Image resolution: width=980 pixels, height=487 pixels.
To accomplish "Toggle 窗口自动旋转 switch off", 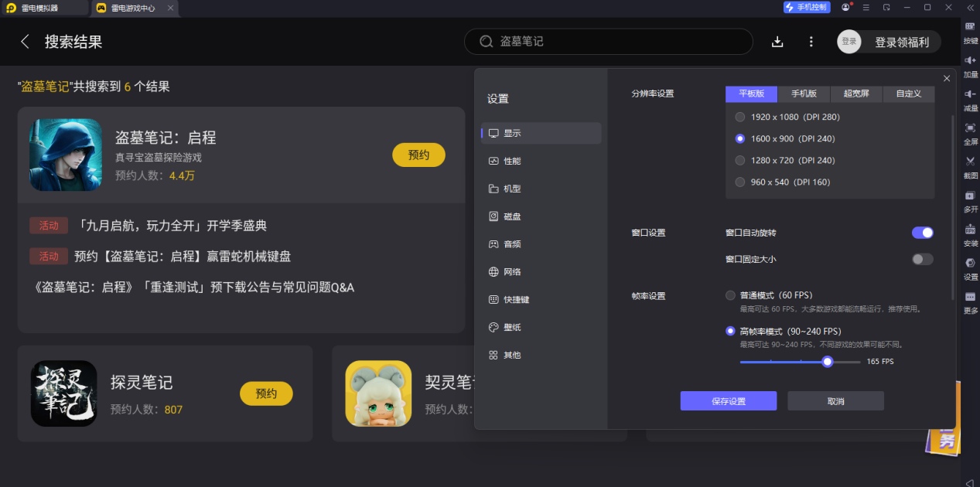I will click(923, 233).
